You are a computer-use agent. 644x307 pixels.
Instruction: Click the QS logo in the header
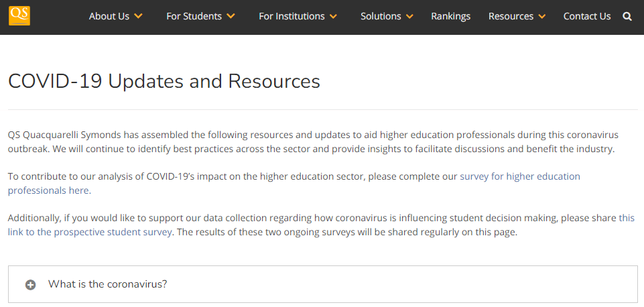coord(19,15)
